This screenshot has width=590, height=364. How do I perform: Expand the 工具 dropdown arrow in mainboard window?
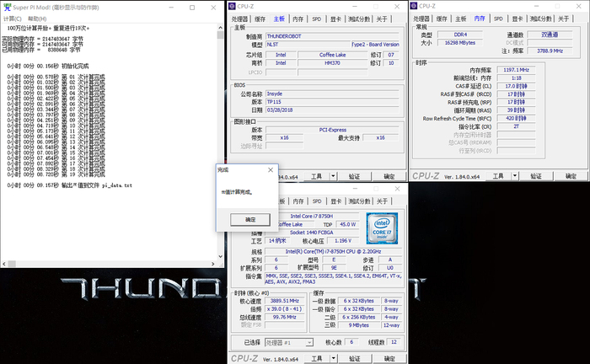333,176
